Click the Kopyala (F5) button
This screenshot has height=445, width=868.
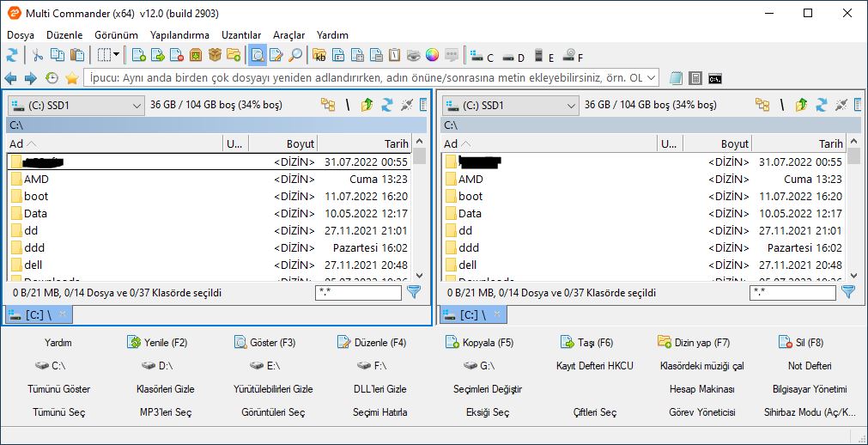(x=479, y=343)
